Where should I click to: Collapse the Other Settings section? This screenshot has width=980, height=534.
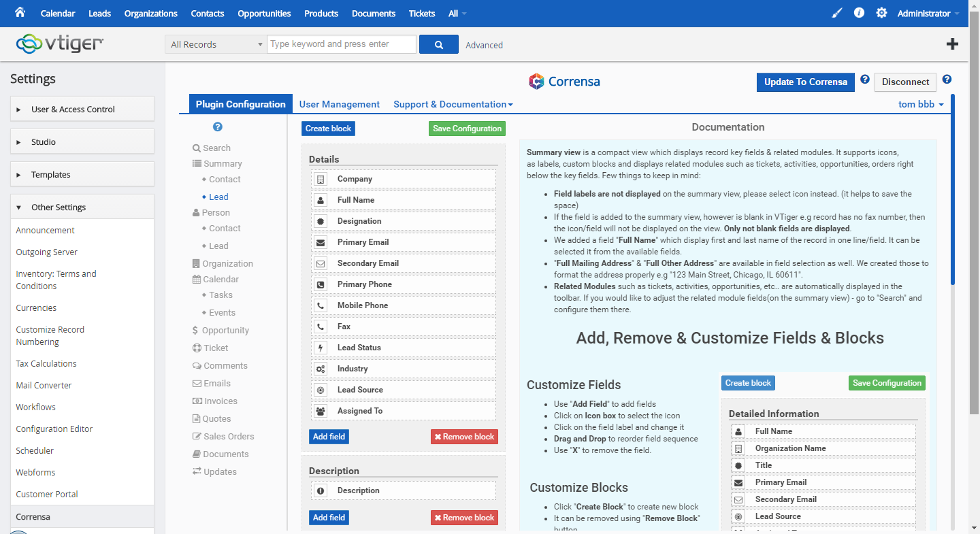pos(82,207)
